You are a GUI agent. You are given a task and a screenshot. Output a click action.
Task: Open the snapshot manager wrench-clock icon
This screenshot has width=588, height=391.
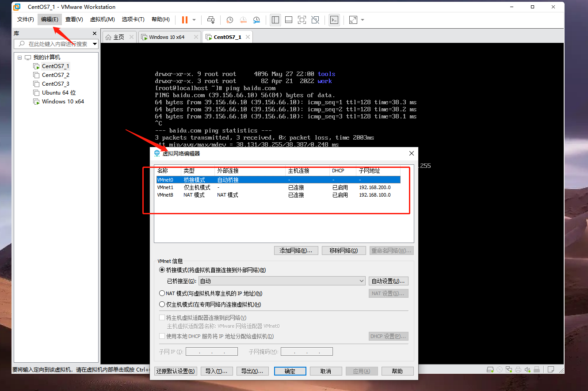point(257,20)
